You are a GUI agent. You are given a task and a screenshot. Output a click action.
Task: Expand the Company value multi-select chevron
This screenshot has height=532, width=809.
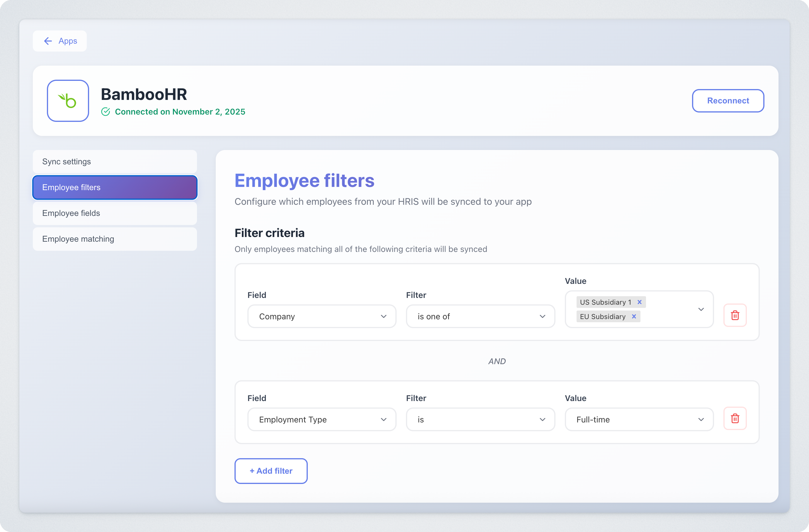(x=701, y=309)
